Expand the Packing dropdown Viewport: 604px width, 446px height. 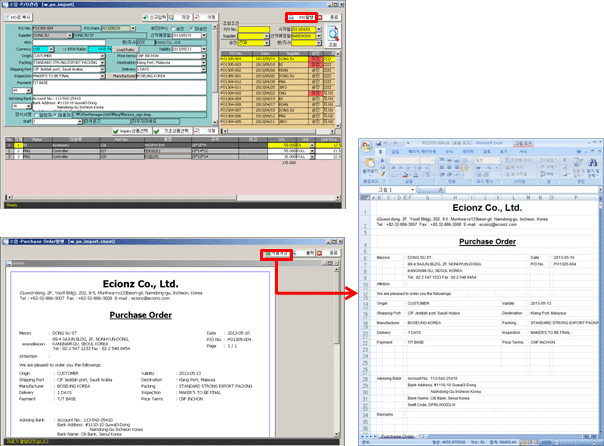pos(102,62)
